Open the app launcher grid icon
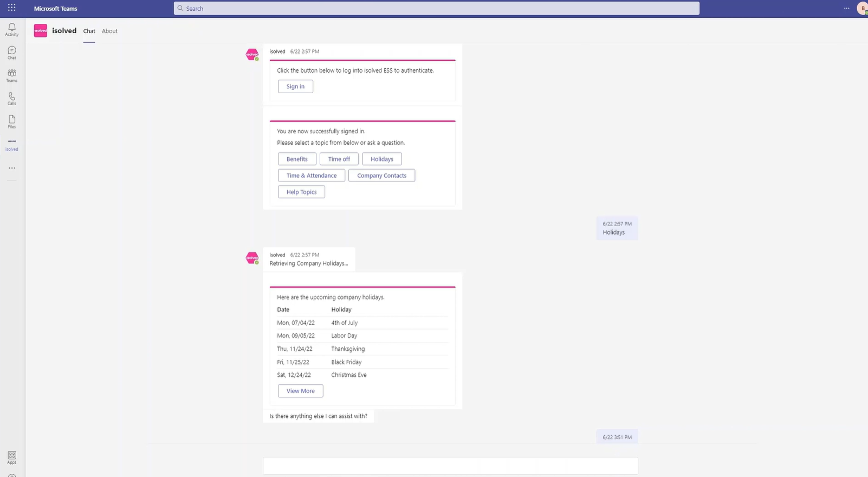 (x=11, y=8)
